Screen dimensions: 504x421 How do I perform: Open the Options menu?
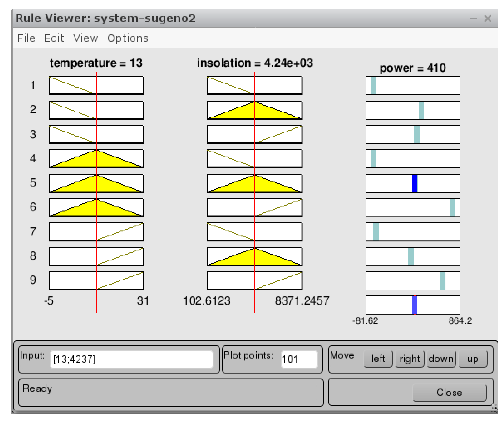point(128,38)
